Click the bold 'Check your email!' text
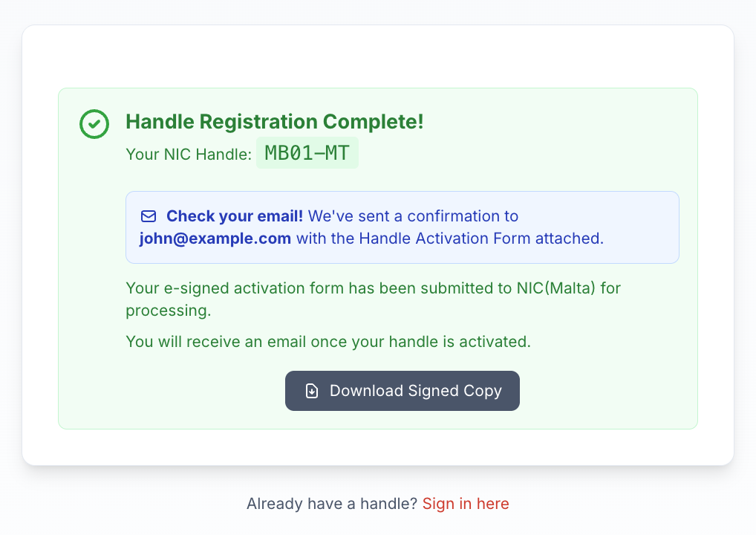756x535 pixels. point(235,216)
